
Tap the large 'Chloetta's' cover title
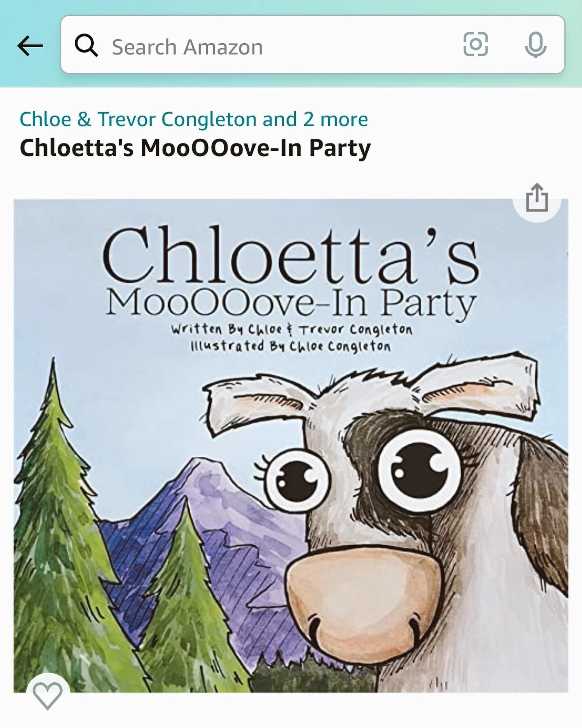(290, 254)
